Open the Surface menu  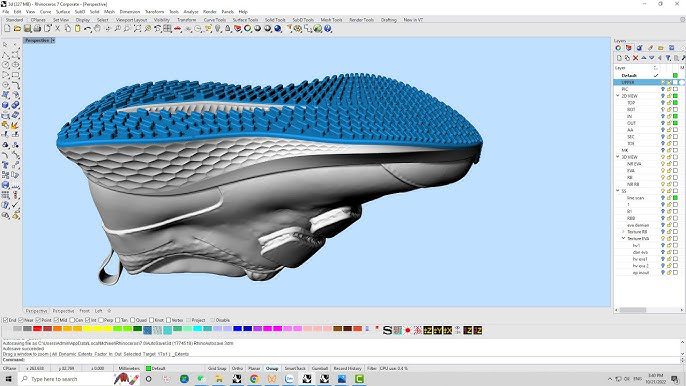63,12
